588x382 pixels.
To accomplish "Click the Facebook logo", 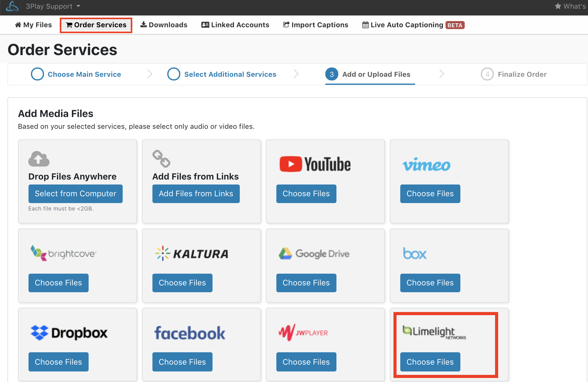I will pyautogui.click(x=190, y=333).
